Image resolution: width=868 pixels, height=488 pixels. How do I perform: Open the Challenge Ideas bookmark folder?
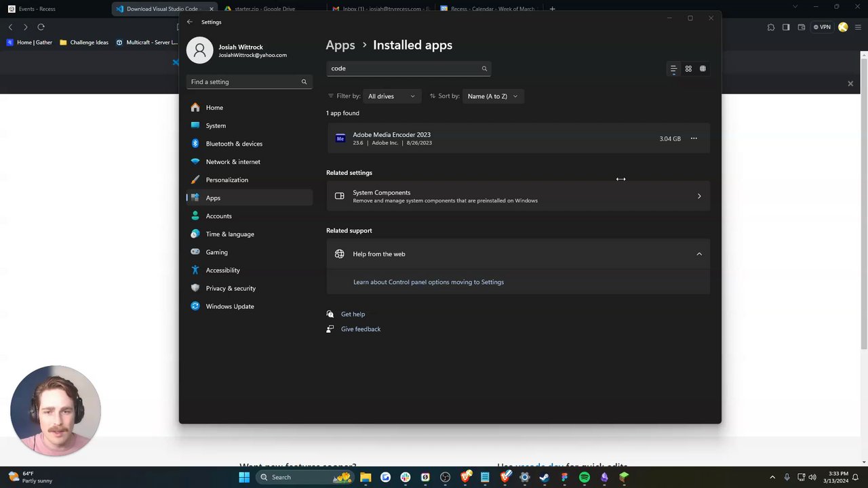pyautogui.click(x=84, y=42)
